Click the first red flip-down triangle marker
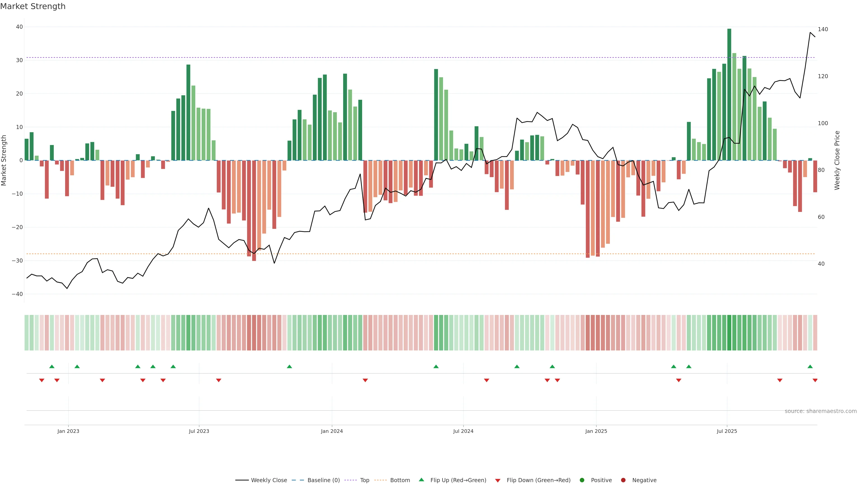Screen dimensions: 868x488 tap(42, 380)
